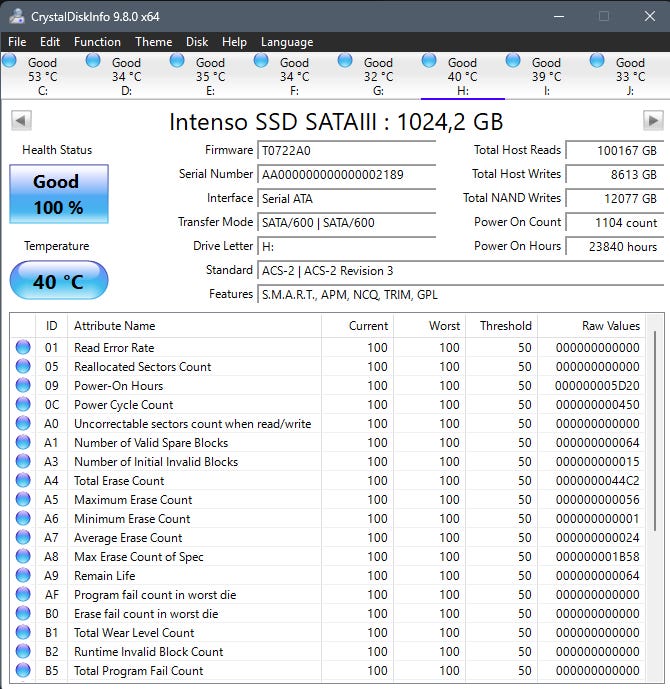Click the 40 °C temperature indicator
Image resolution: width=670 pixels, height=689 pixels.
[x=58, y=281]
